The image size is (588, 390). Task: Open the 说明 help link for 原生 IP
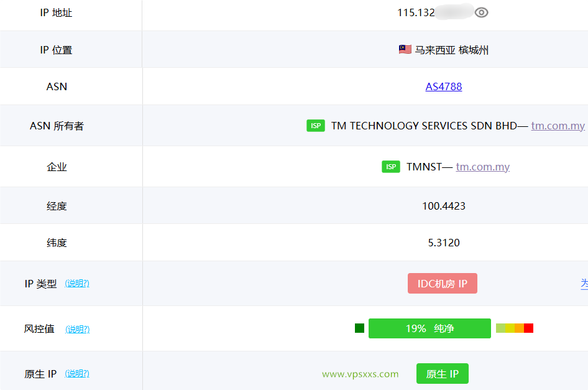pos(77,374)
